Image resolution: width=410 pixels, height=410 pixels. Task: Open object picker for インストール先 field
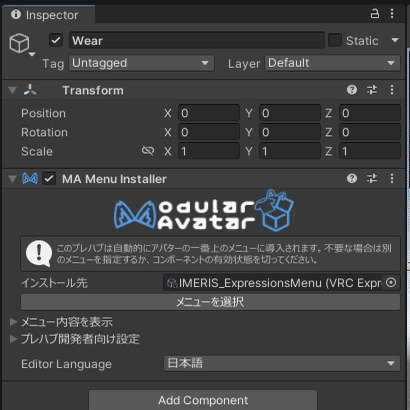391,283
